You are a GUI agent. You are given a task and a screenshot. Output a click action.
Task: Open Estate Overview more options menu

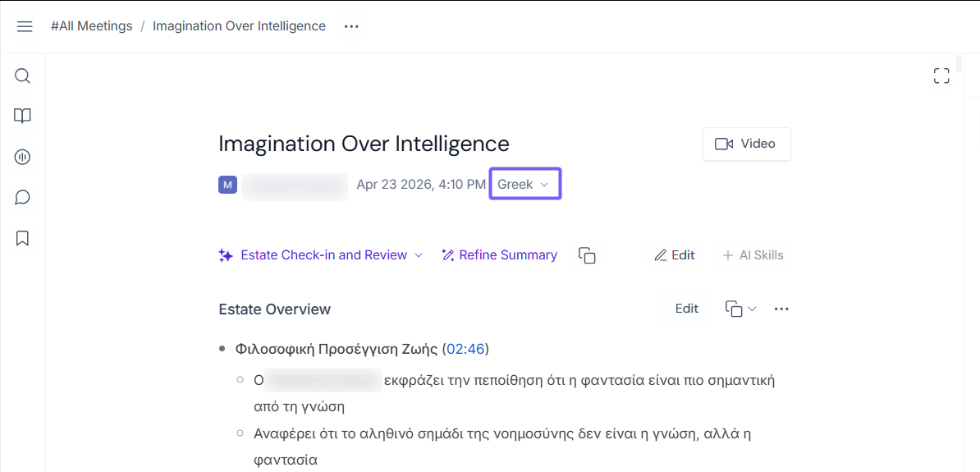pos(781,309)
